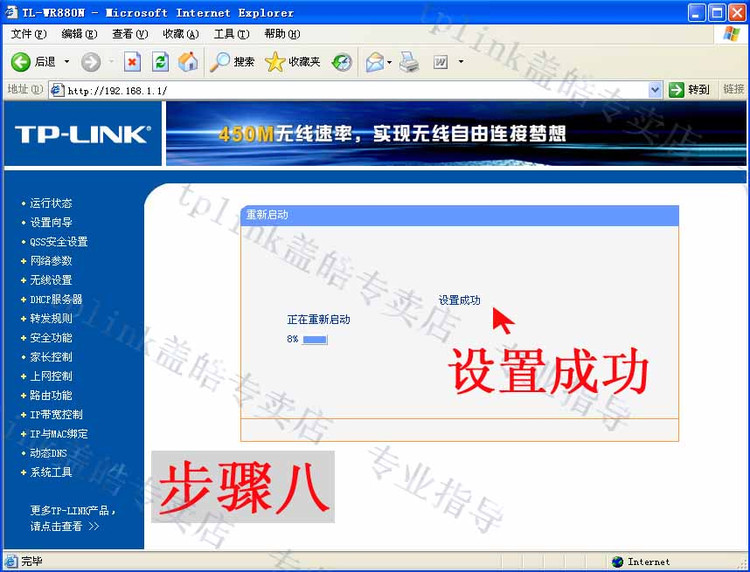Open 动态DNS page
The width and height of the screenshot is (750, 572).
coord(48,453)
